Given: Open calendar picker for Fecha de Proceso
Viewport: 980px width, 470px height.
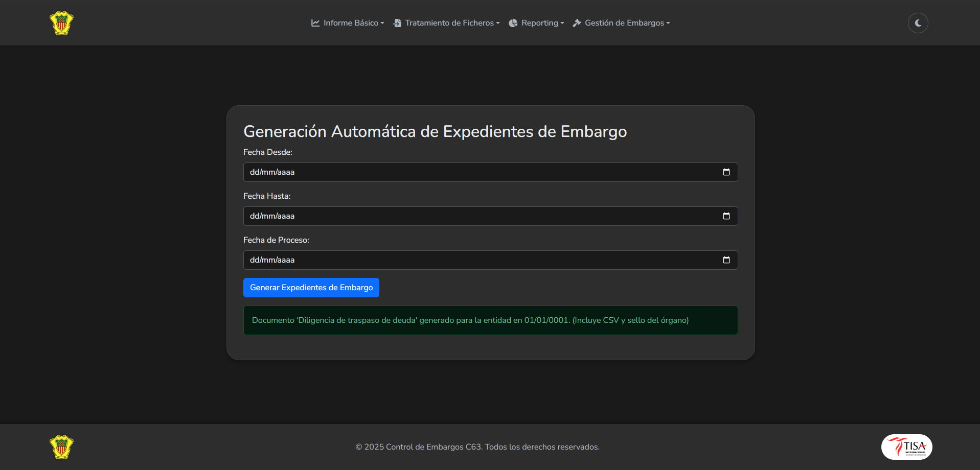Looking at the screenshot, I should pyautogui.click(x=726, y=260).
